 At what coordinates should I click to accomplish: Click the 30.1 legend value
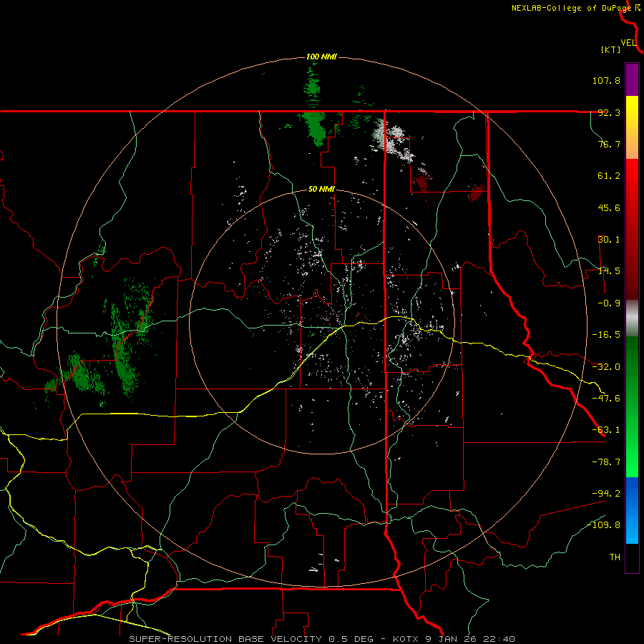609,240
